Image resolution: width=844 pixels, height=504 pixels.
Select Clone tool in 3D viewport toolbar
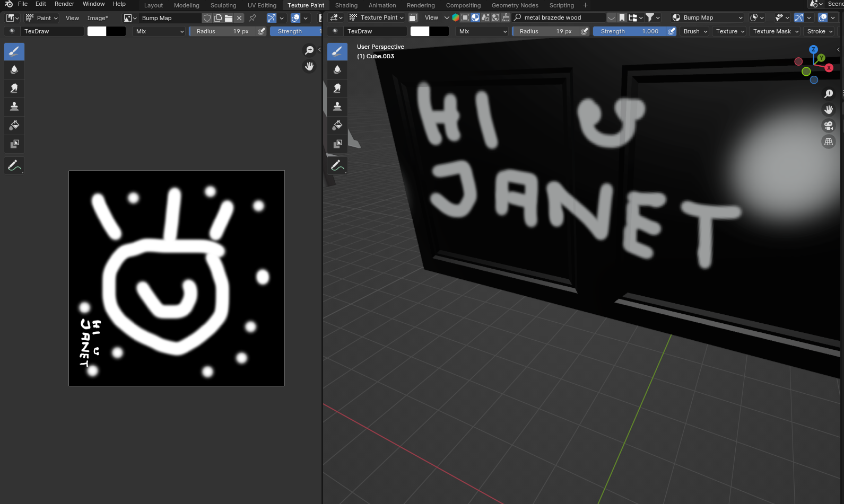[337, 107]
